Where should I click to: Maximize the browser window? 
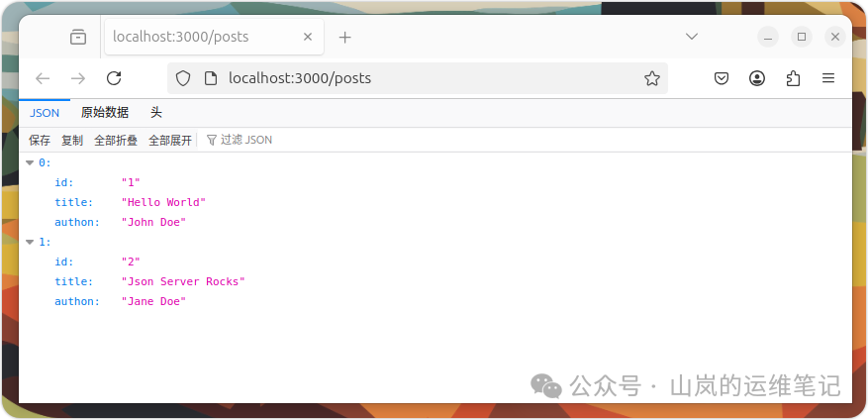click(802, 37)
